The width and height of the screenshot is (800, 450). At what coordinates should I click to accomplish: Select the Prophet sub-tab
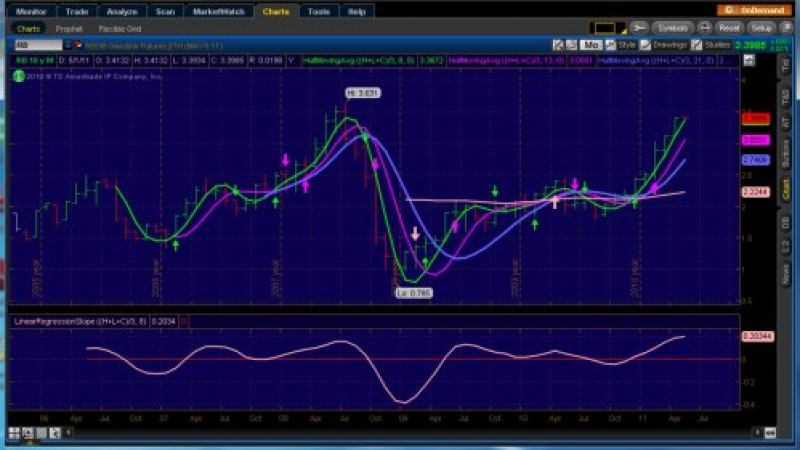point(69,28)
